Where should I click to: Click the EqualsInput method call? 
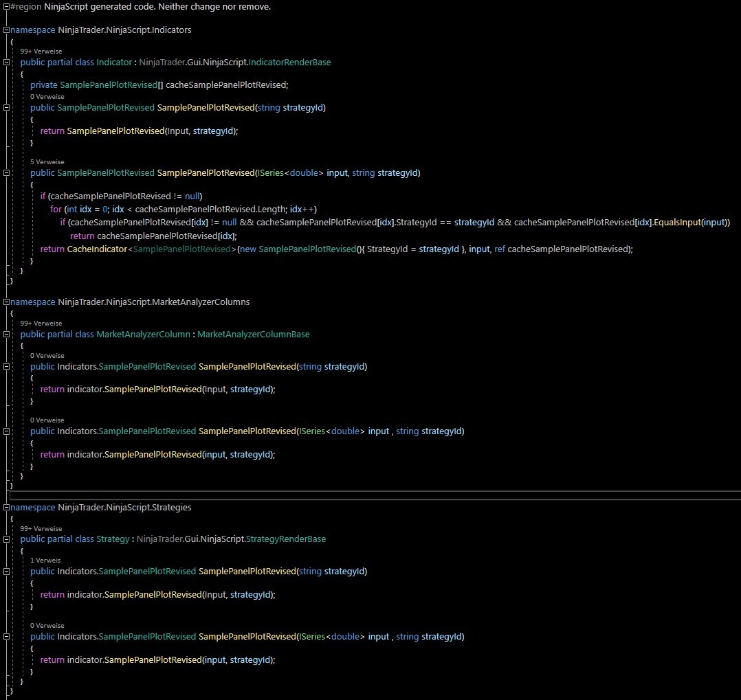pos(677,222)
